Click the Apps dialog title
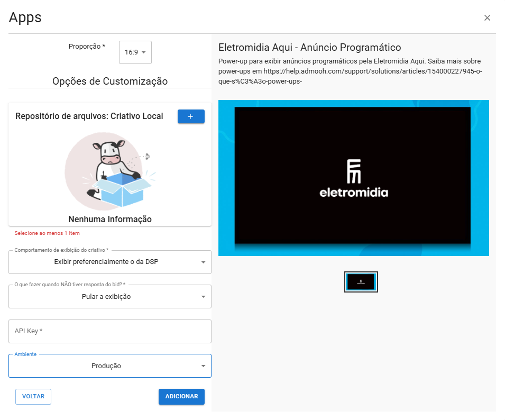This screenshot has width=505, height=420. (25, 17)
